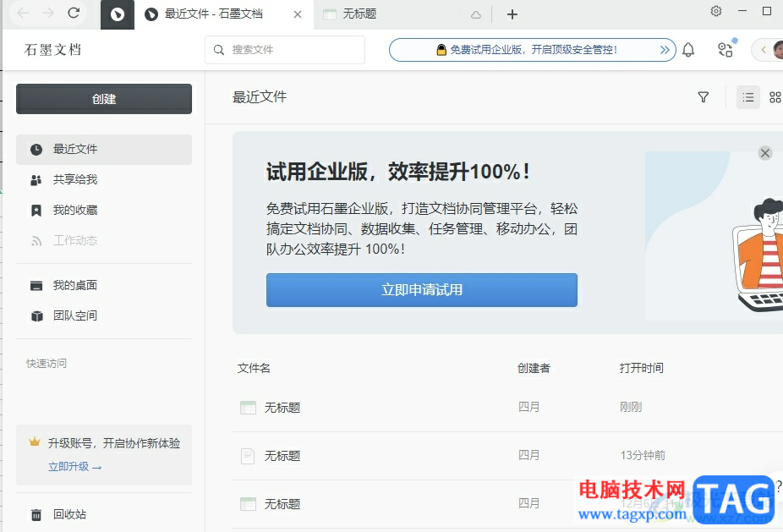Click the search magnifier icon
Viewport: 783px width, 532px height.
click(219, 49)
